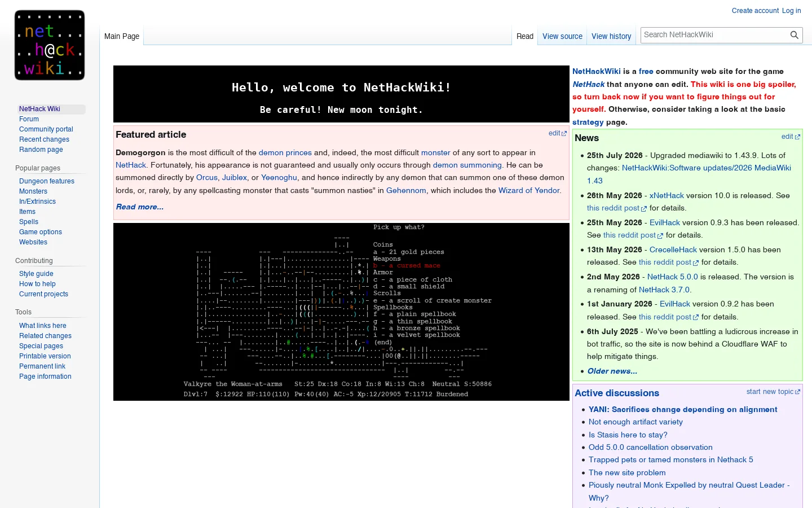This screenshot has height=508, width=812.
Task: Open the Main Page tab
Action: click(122, 36)
